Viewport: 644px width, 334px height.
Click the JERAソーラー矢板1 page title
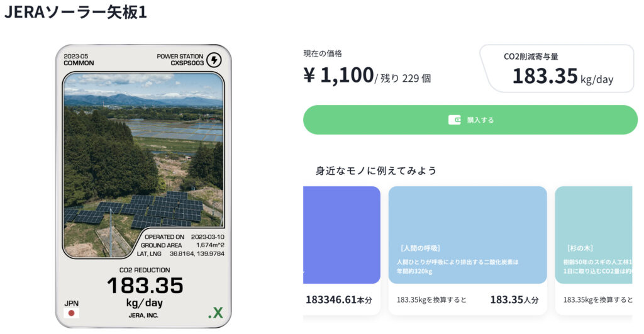75,12
